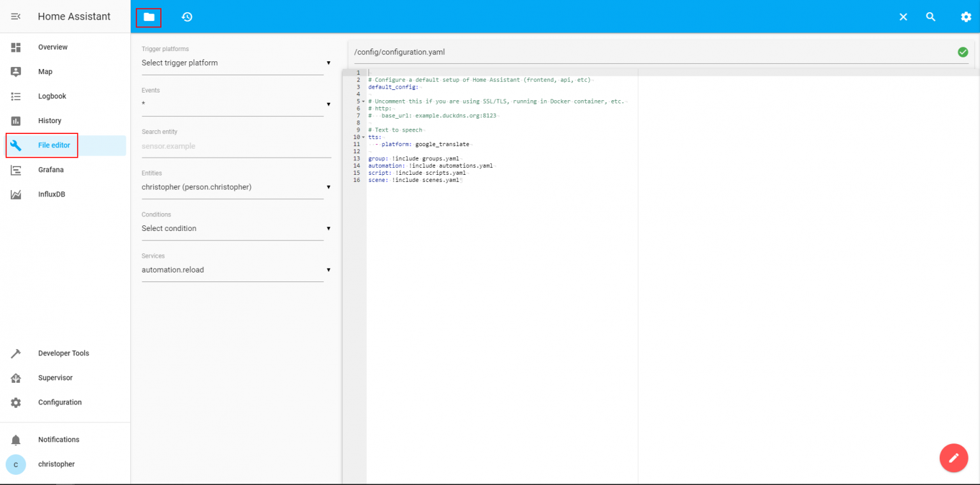
Task: Click the green save-status indicator
Action: click(963, 52)
